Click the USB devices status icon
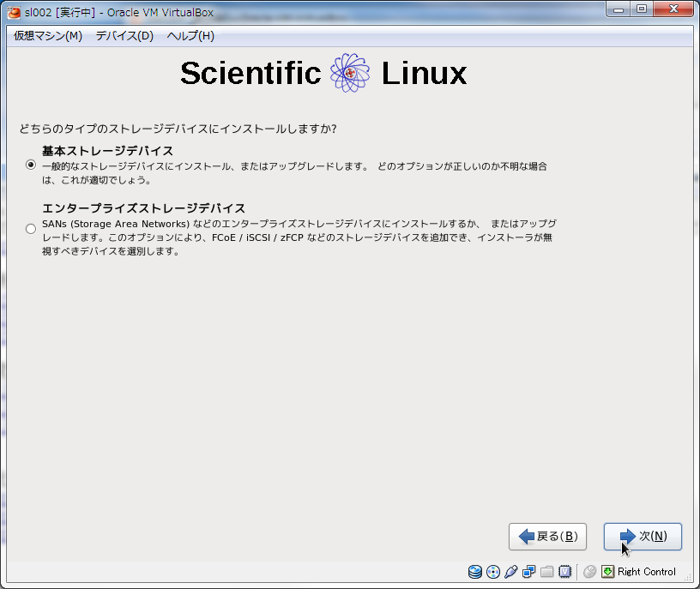 coord(510,572)
